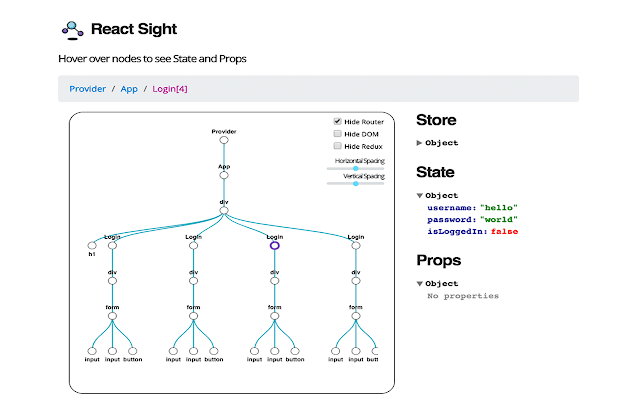This screenshot has width=640, height=400.
Task: Click the Login[4] breadcrumb item
Action: tap(169, 89)
